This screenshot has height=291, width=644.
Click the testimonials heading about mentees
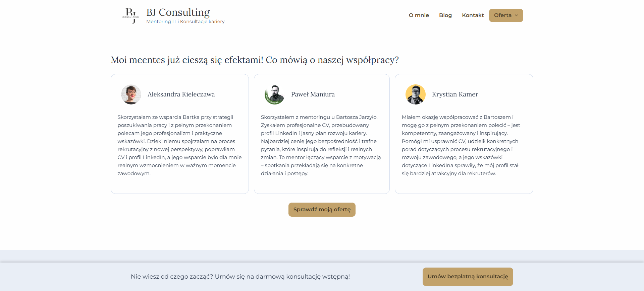(255, 60)
